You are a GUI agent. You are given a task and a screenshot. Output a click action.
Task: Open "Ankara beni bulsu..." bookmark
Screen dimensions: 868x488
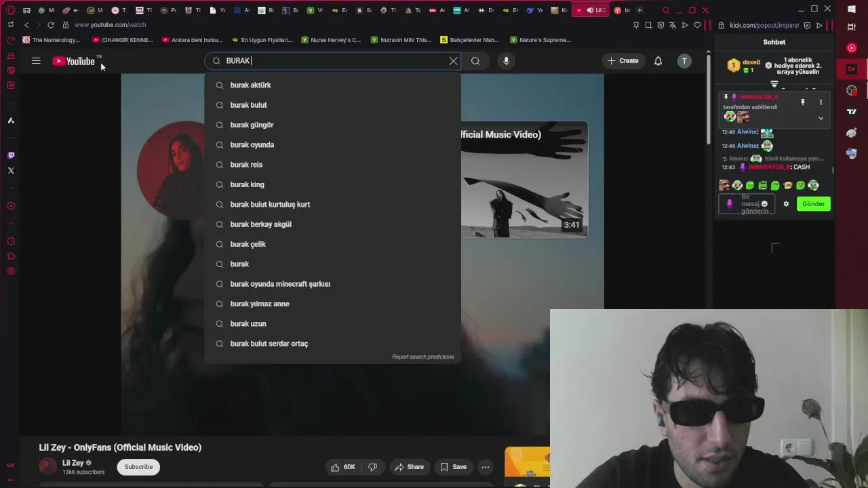(191, 40)
